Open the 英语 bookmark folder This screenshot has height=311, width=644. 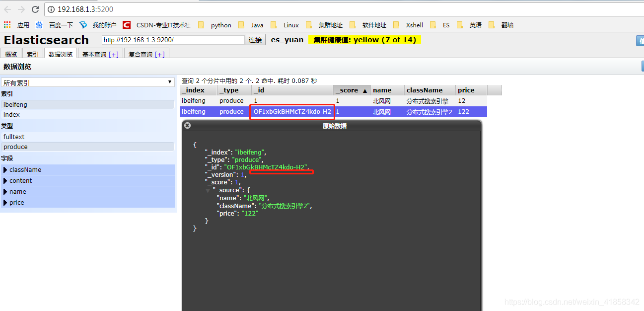click(469, 25)
